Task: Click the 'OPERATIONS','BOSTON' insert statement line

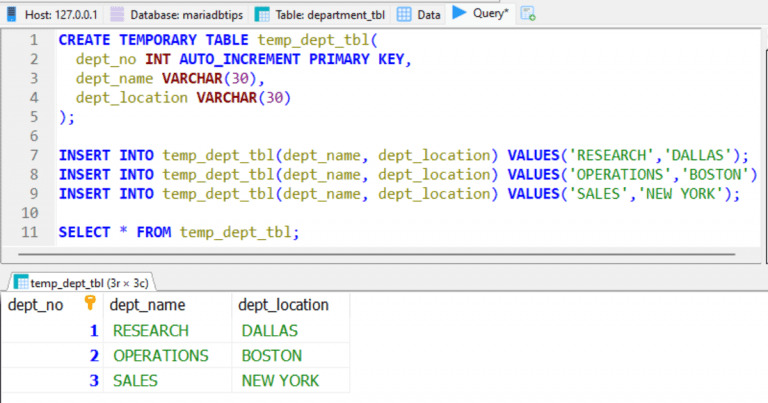Action: [408, 174]
